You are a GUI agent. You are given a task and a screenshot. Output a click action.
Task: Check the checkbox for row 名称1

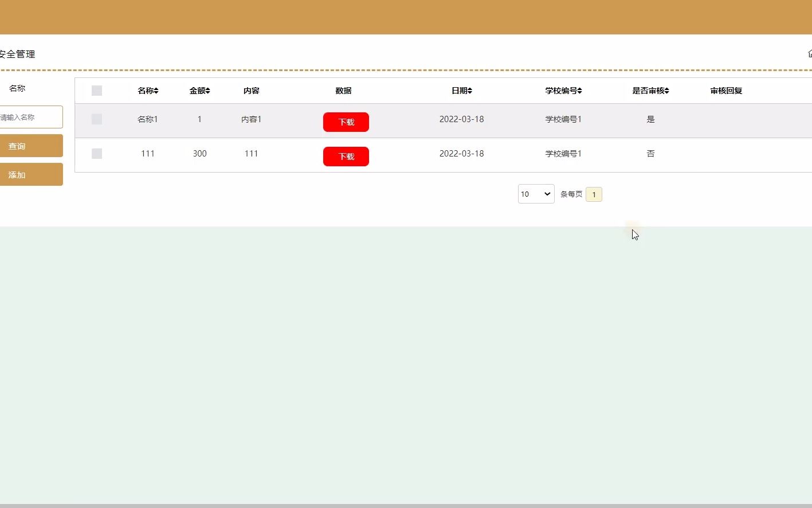click(97, 119)
